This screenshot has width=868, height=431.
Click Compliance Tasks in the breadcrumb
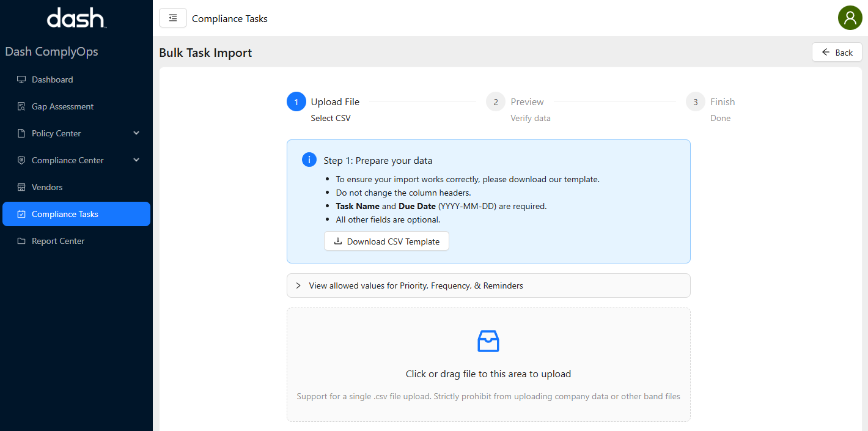pyautogui.click(x=229, y=18)
